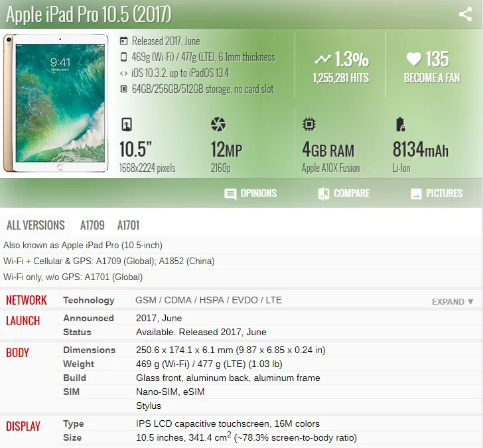Click the Announced spec label

pos(88,318)
